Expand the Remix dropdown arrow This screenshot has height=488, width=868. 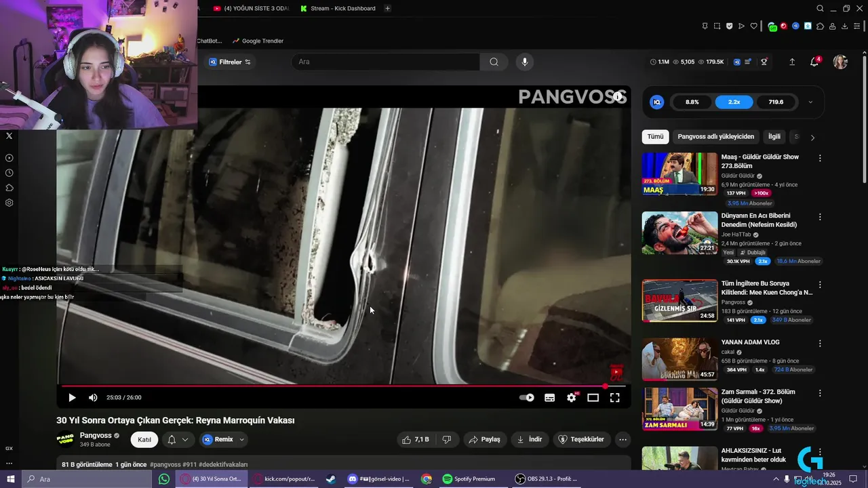(241, 440)
